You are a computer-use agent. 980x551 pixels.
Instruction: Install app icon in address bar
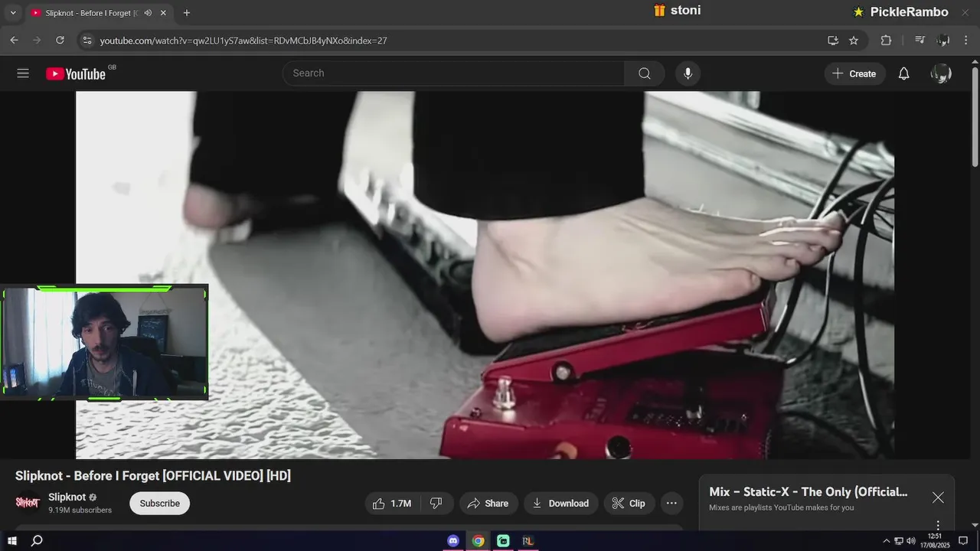pos(833,41)
